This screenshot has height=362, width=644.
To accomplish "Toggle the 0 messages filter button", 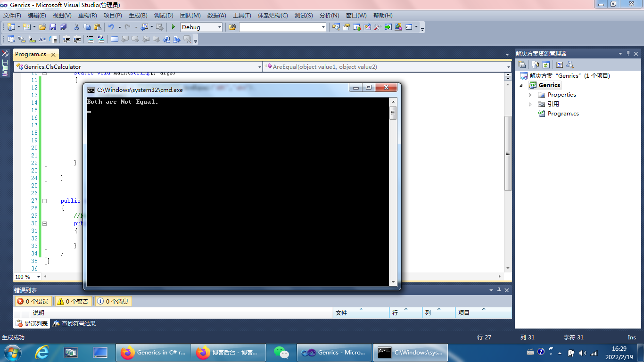I will [x=113, y=301].
